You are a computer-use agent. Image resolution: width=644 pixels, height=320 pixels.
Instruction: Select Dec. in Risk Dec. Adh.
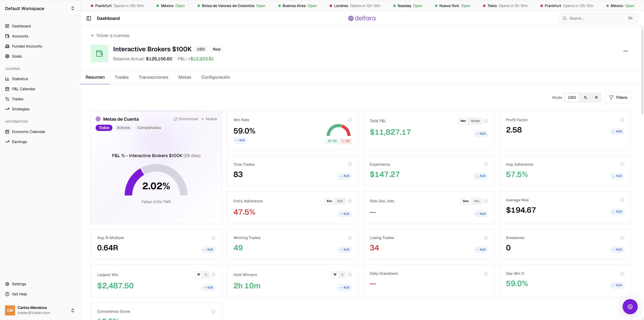point(466,201)
